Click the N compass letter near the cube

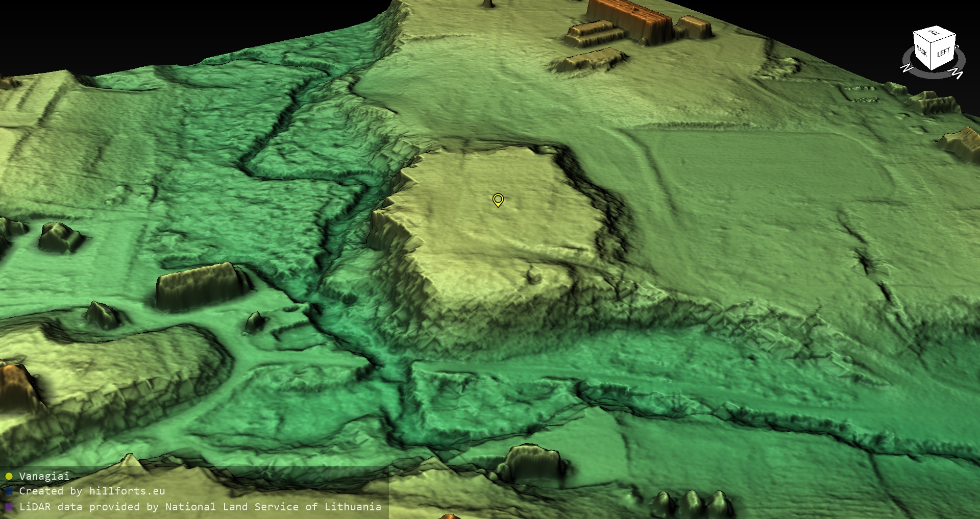point(906,68)
